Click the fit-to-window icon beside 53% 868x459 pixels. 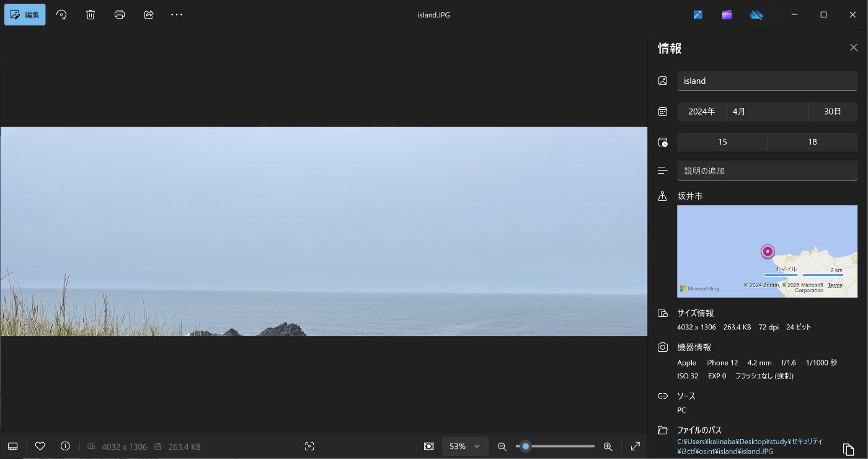(x=428, y=446)
